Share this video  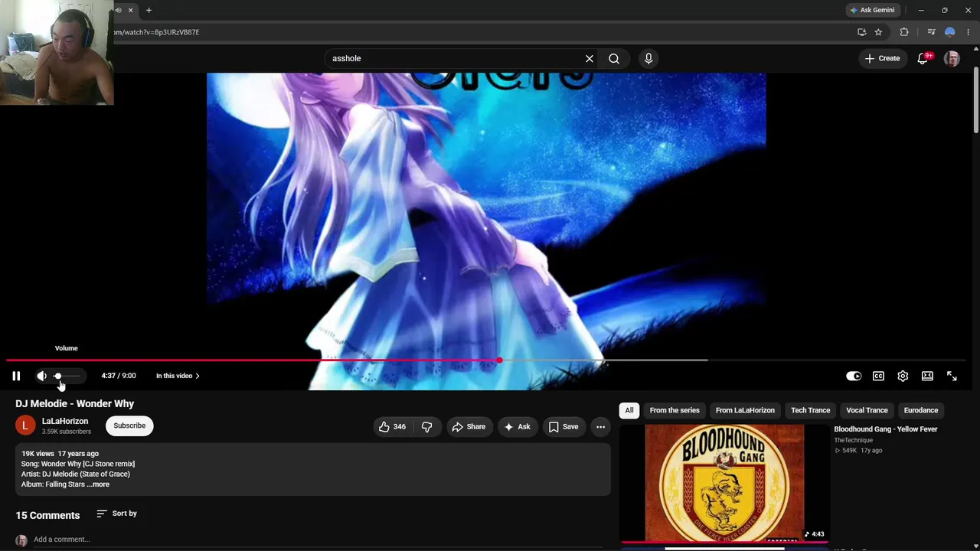point(469,426)
